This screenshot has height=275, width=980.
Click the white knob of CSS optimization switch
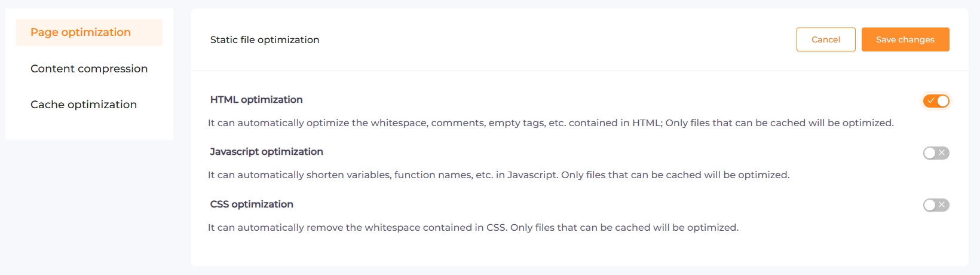tap(930, 205)
